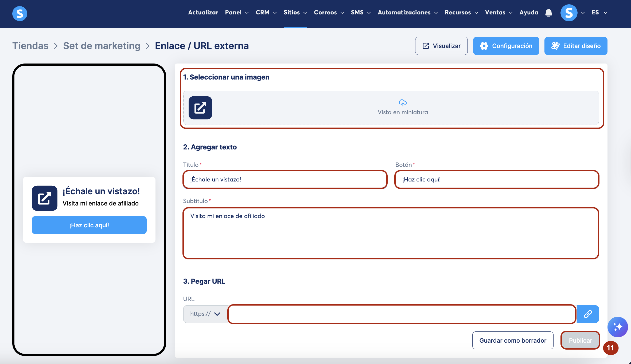Click the Systeme logo in top-left
The width and height of the screenshot is (631, 364).
[20, 13]
